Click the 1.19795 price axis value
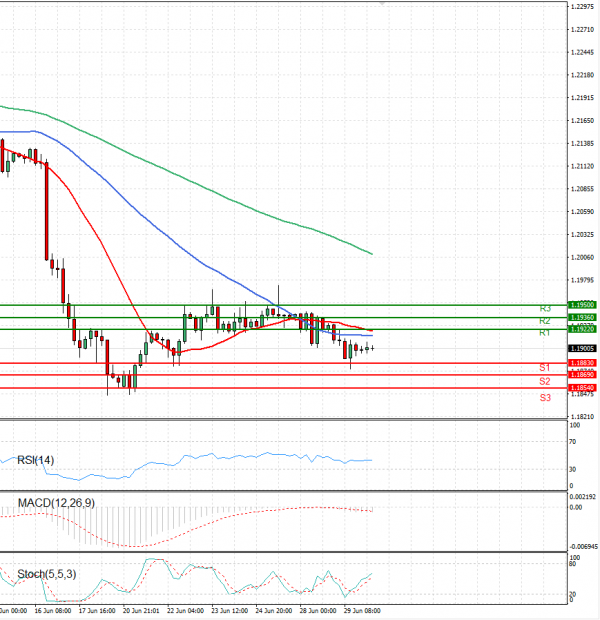 tap(583, 280)
